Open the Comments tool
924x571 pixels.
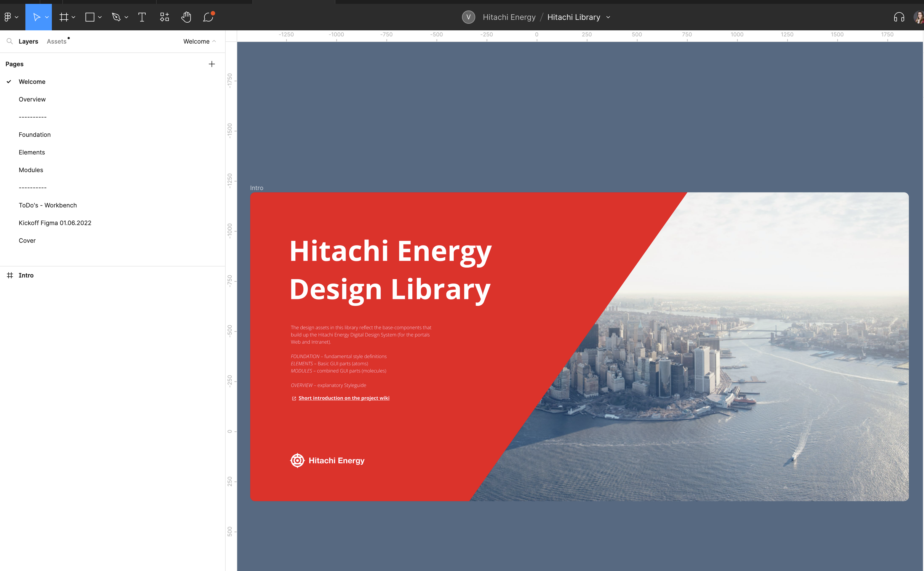[209, 17]
